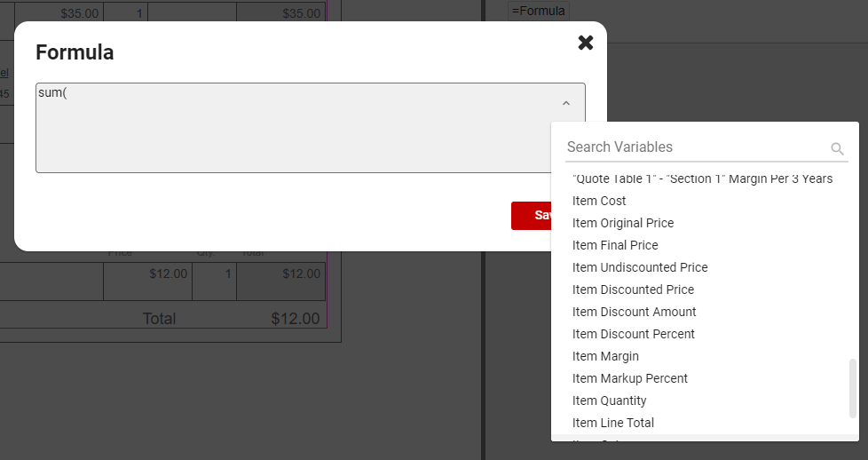Choose the Item Line Total variable
Viewport: 868px width, 460px height.
[612, 423]
